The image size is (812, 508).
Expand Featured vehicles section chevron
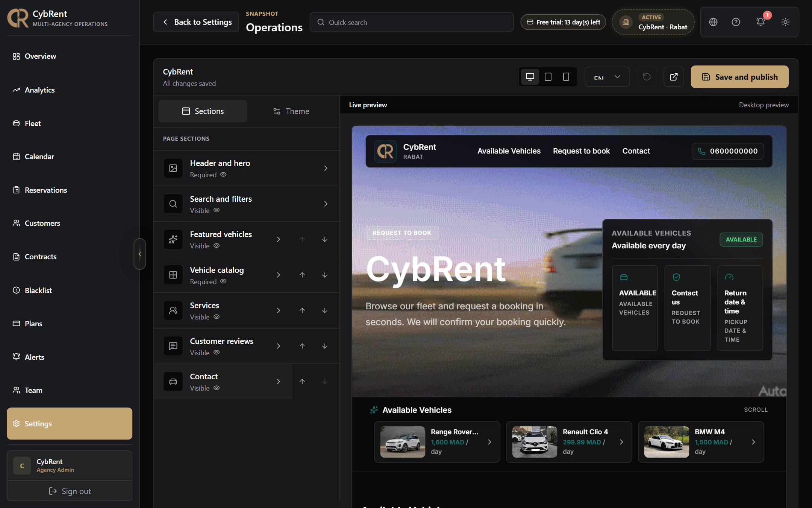tap(278, 239)
